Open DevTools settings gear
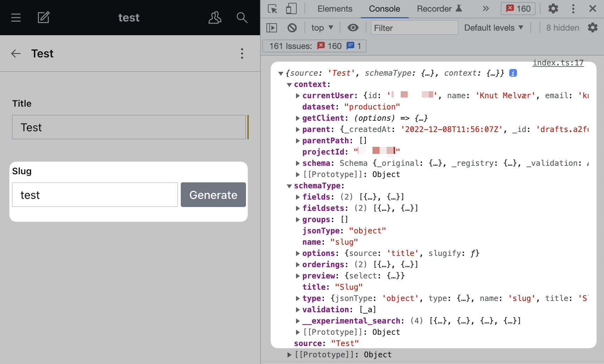Screen dimensions: 604x364 coord(553,8)
